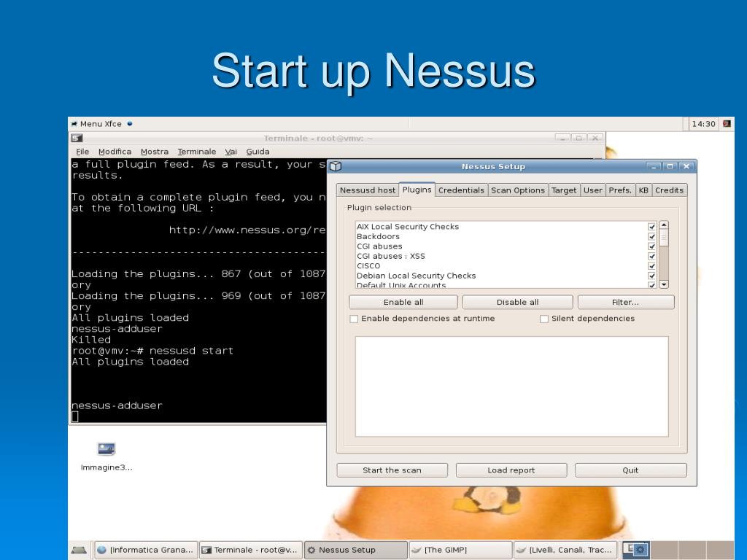Click the 14:30 clock in the panel
This screenshot has width=747, height=560.
coord(703,124)
